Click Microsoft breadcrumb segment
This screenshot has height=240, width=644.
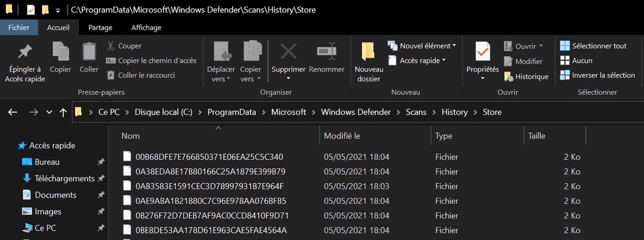[x=288, y=112]
